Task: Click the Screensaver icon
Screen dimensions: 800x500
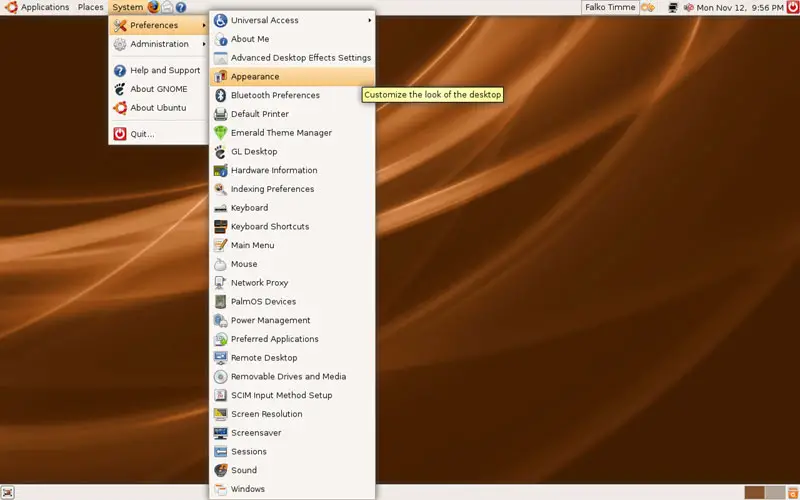Action: [220, 433]
